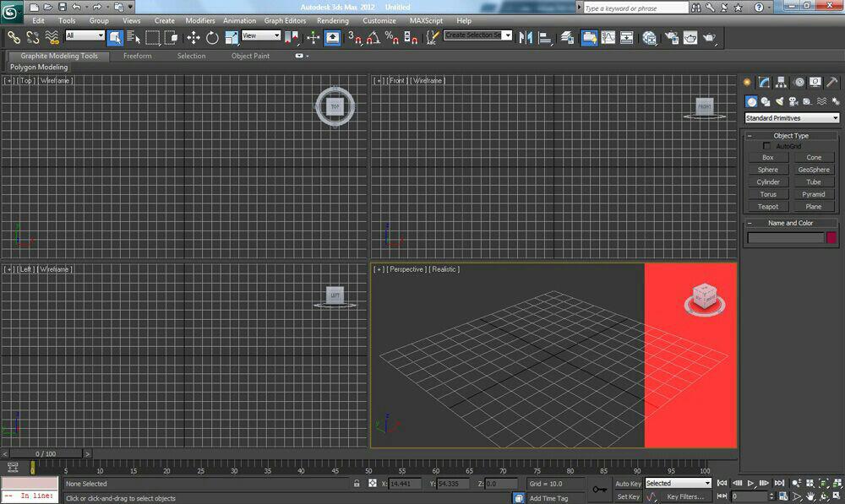Switch to the Freeform ribbon tab

pyautogui.click(x=137, y=56)
